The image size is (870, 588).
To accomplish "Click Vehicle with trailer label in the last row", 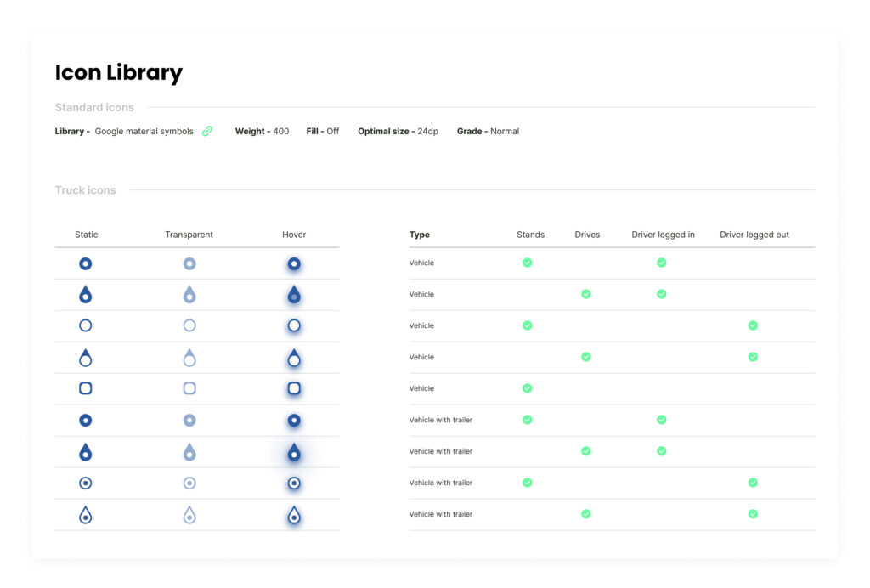I will [441, 514].
